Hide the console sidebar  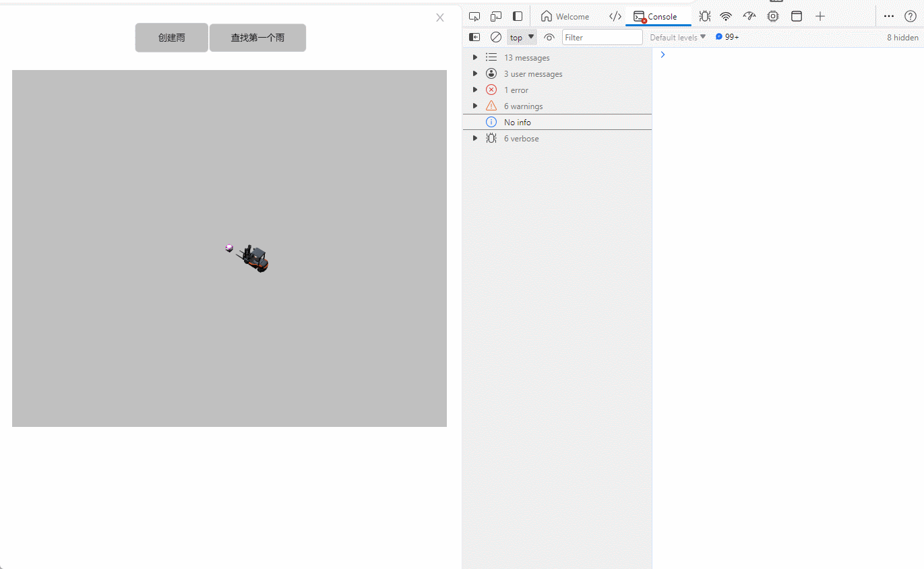(474, 37)
